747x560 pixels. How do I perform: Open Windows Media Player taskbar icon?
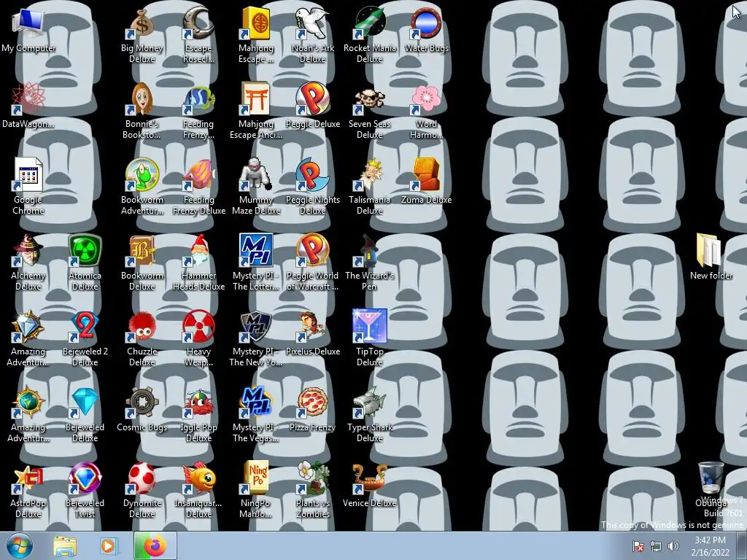(108, 546)
